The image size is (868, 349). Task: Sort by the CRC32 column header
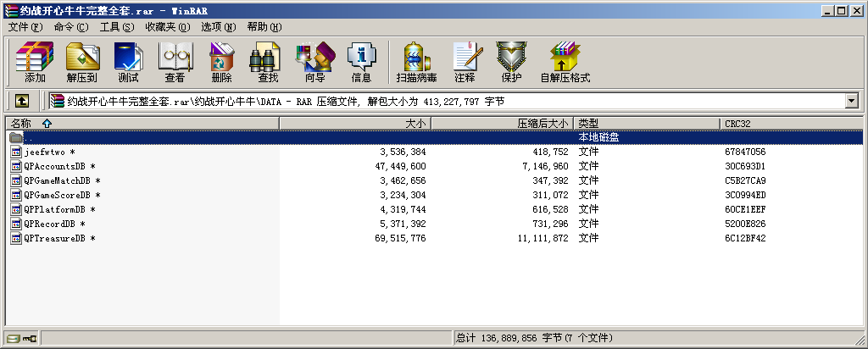tap(737, 124)
